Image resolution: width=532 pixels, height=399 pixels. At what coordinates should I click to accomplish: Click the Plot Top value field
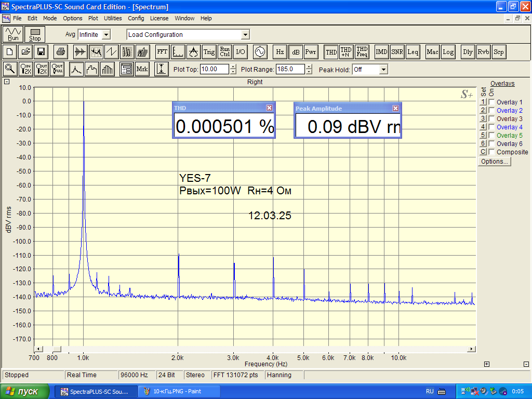pyautogui.click(x=214, y=69)
